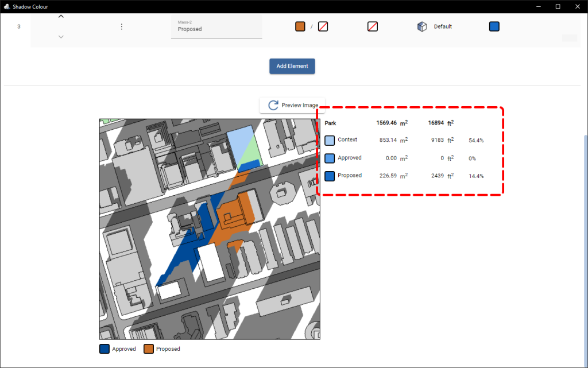Click the down chevron in row 3

61,36
